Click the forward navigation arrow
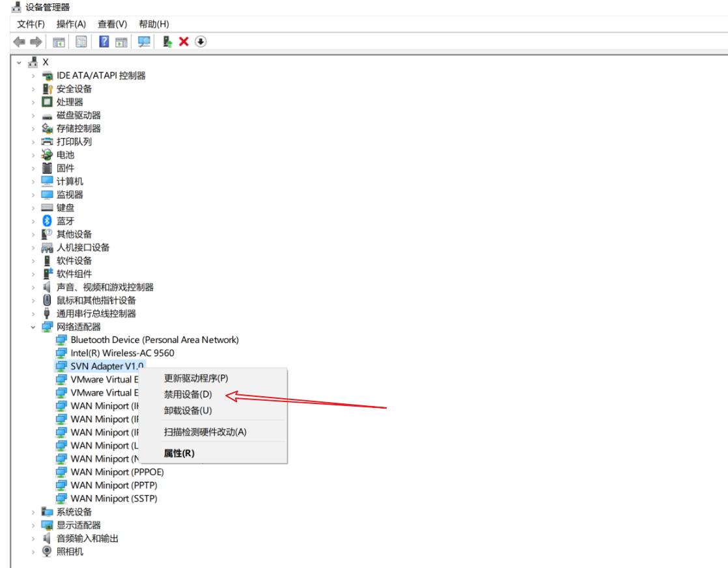Image resolution: width=728 pixels, height=568 pixels. 36,41
